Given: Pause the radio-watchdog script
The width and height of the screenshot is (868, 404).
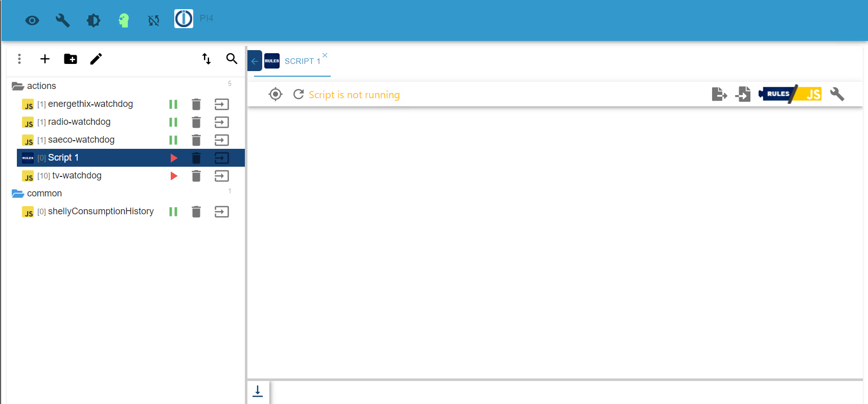Looking at the screenshot, I should pos(173,122).
